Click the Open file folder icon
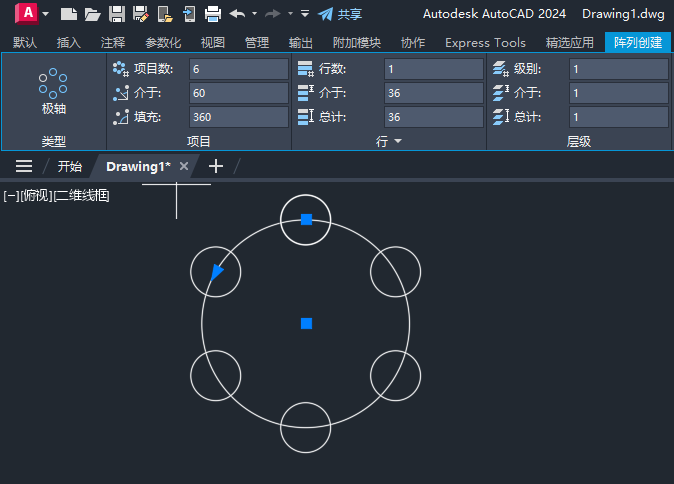The width and height of the screenshot is (674, 484). [x=92, y=14]
